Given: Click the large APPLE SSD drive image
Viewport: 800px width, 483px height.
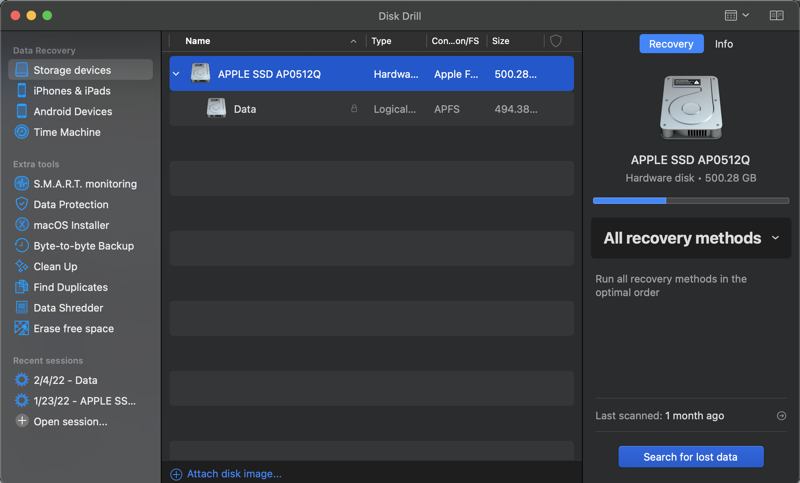Looking at the screenshot, I should coord(691,108).
